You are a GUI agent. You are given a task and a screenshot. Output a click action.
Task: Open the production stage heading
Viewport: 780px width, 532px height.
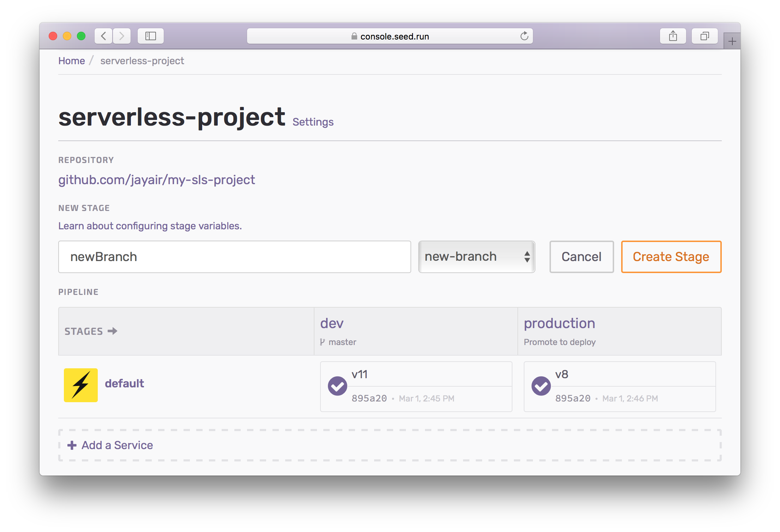tap(559, 323)
